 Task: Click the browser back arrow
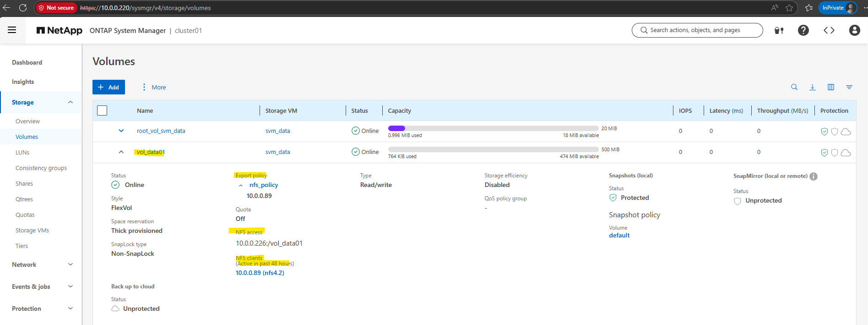pos(6,8)
